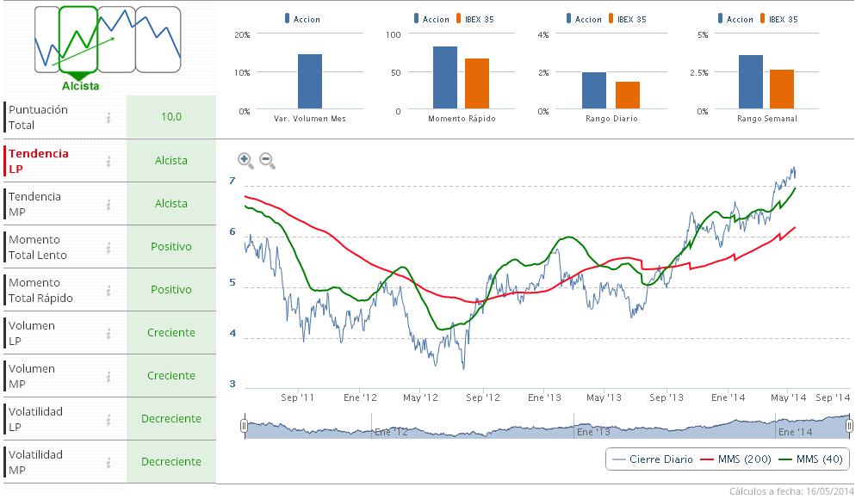Open info icon for Volumen LP

coord(108,333)
